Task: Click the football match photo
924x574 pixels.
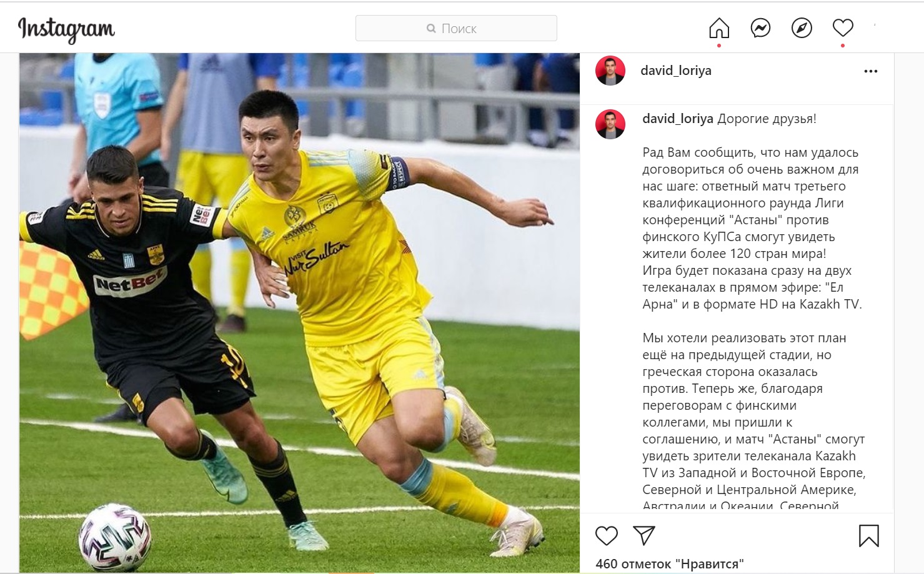Action: [x=299, y=312]
